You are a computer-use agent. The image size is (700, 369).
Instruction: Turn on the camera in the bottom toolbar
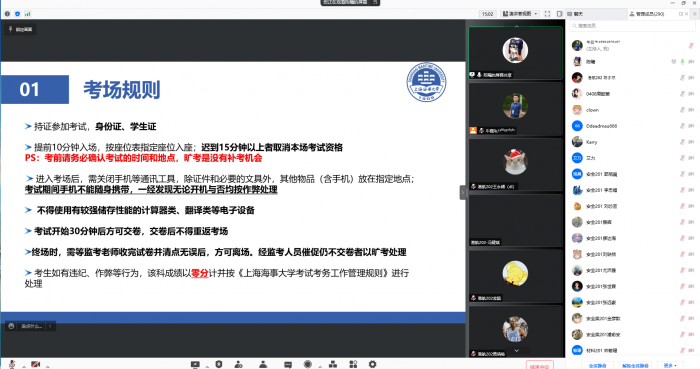36,364
